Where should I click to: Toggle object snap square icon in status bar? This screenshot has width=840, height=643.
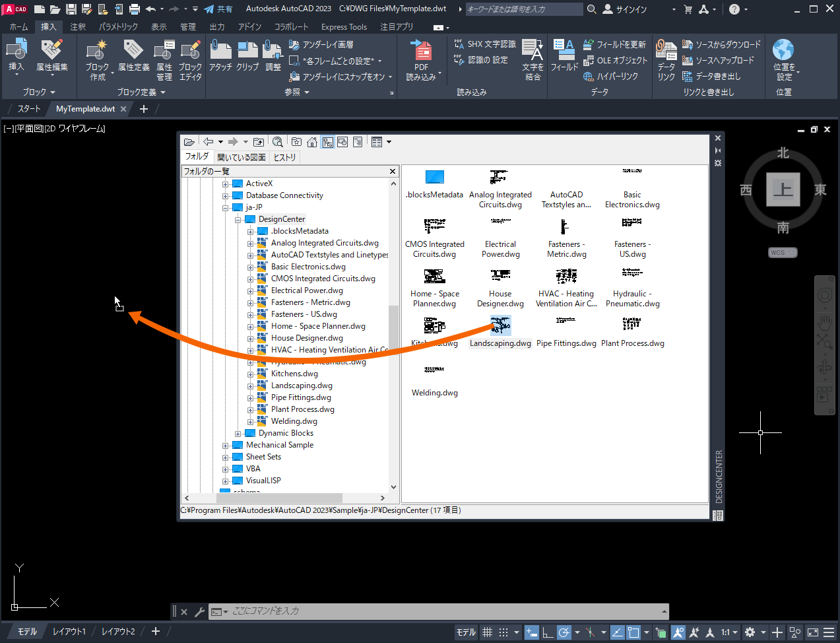coord(633,632)
